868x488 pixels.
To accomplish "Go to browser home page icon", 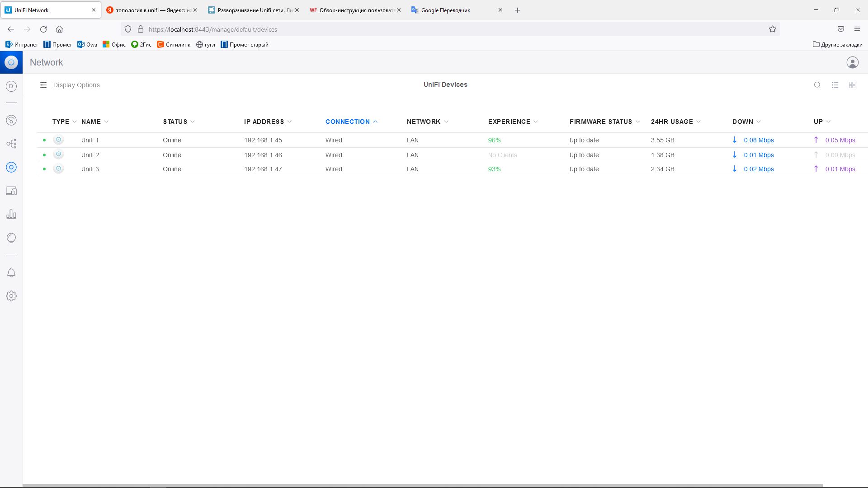I will 59,29.
